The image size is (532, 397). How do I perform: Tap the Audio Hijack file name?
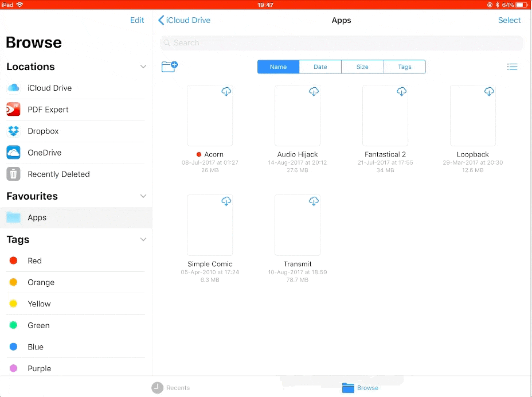point(298,154)
